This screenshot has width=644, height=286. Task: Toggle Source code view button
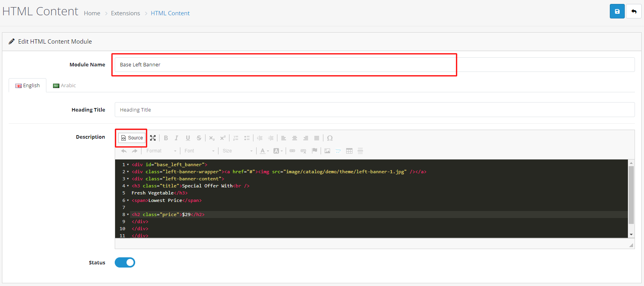pos(132,138)
